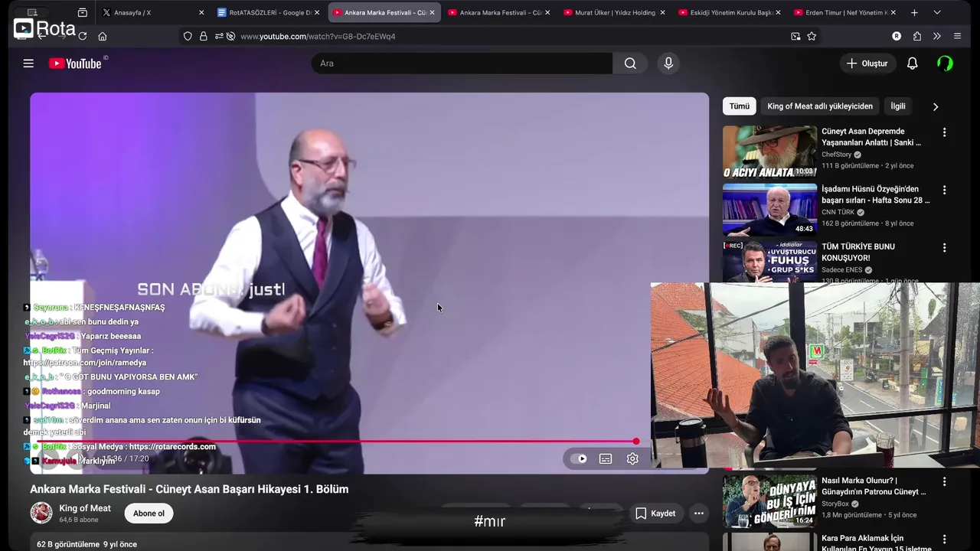Open the notifications bell
This screenshot has height=551, width=980.
(x=912, y=64)
